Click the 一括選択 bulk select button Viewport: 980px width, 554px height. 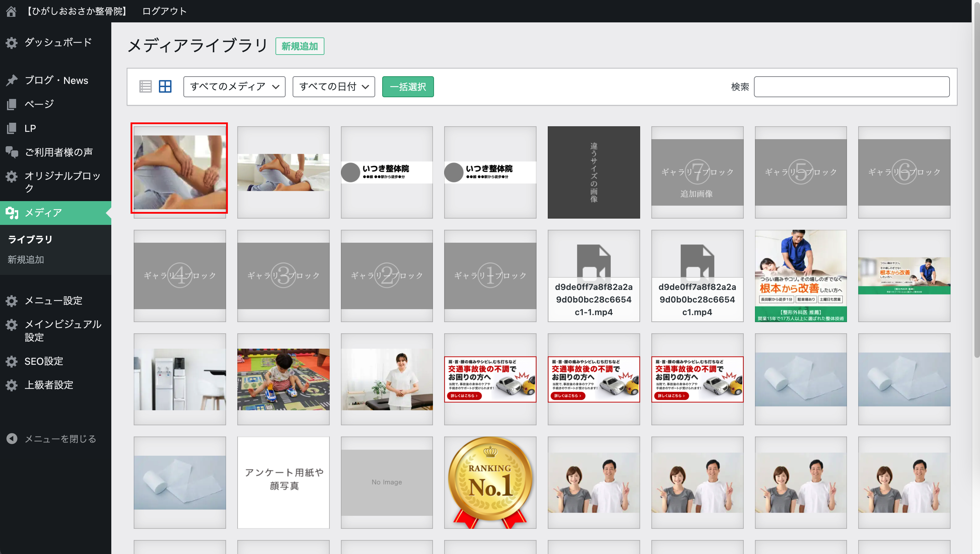coord(408,87)
